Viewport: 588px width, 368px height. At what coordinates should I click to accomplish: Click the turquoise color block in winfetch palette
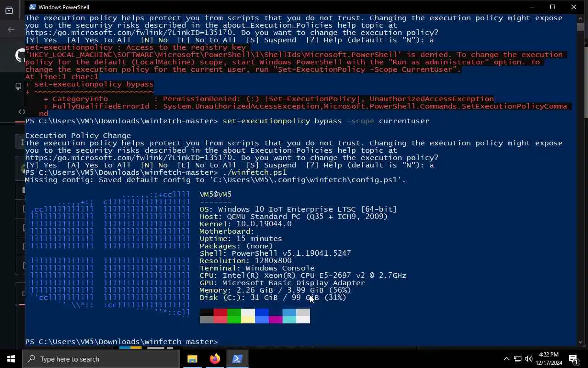click(x=289, y=320)
